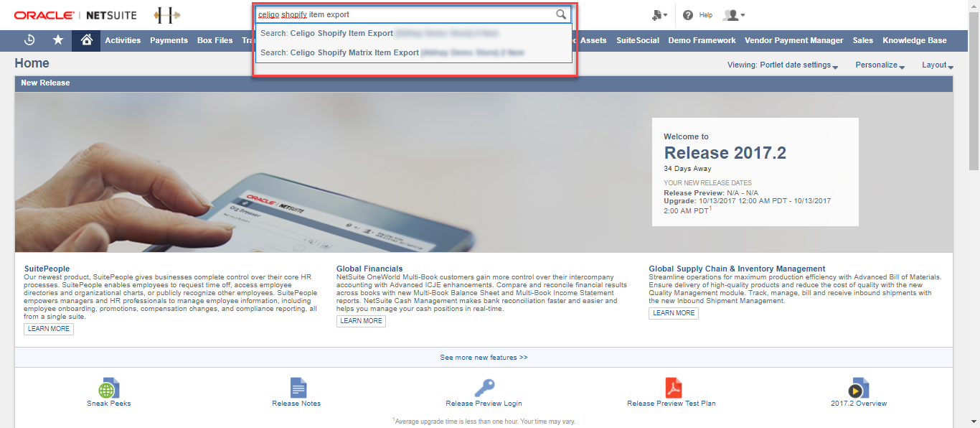
Task: Select the Celigo Shopify Item Export suggestion
Action: coord(413,33)
